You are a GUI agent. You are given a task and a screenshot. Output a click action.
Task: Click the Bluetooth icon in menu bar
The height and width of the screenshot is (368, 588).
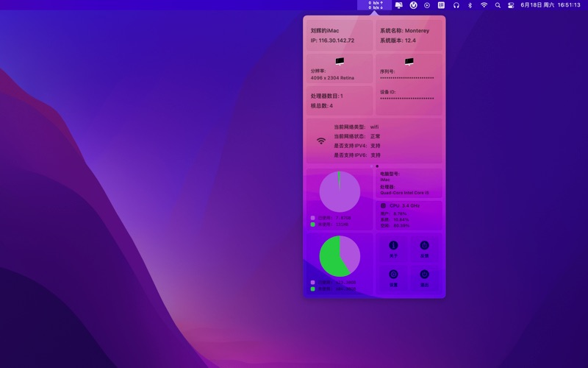point(470,5)
